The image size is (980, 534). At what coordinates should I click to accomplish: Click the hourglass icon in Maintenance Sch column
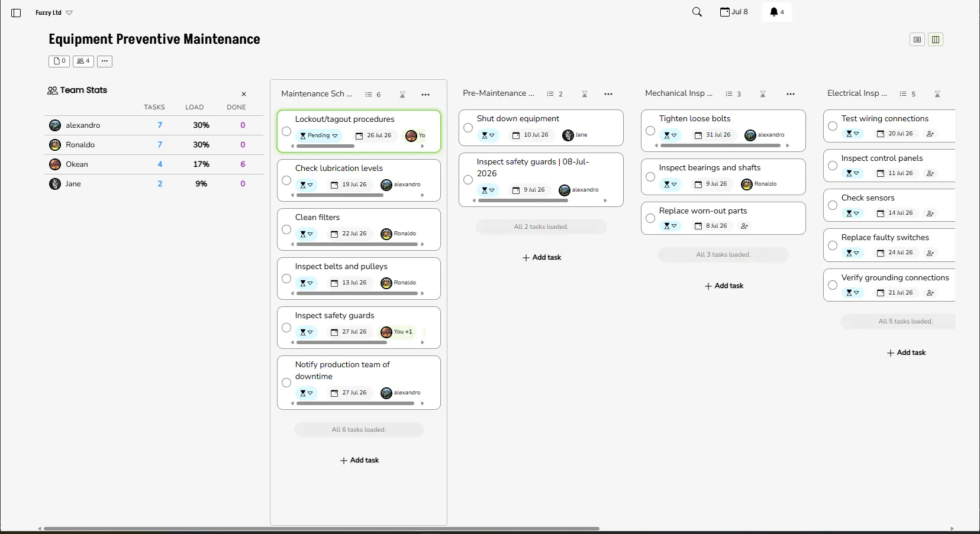(x=402, y=95)
